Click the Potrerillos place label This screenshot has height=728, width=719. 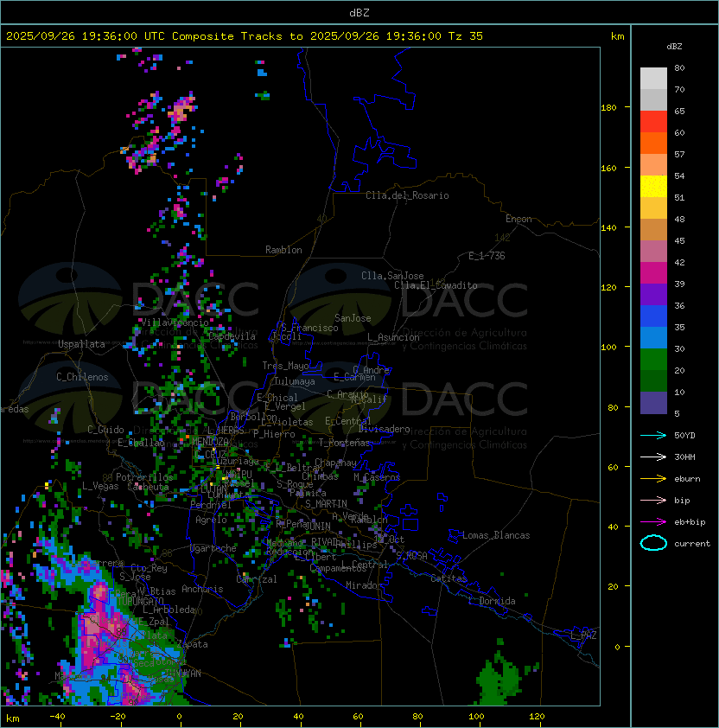pos(144,477)
